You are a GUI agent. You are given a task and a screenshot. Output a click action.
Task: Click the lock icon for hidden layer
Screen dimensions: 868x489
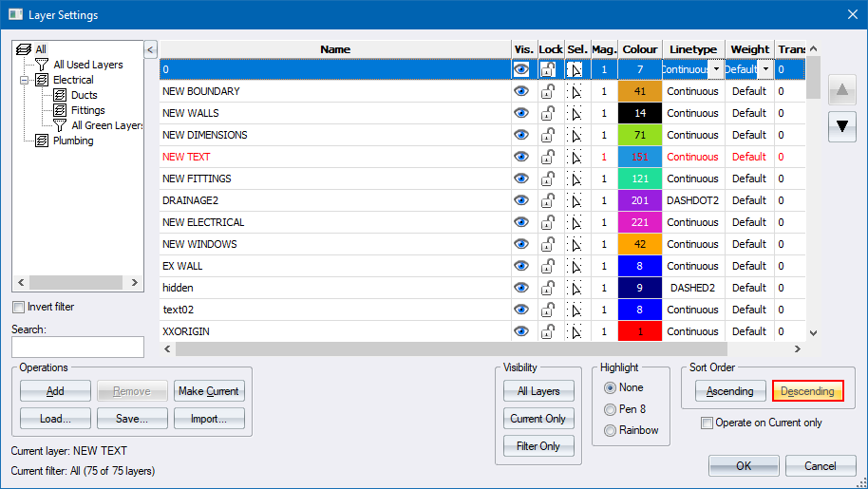click(550, 288)
